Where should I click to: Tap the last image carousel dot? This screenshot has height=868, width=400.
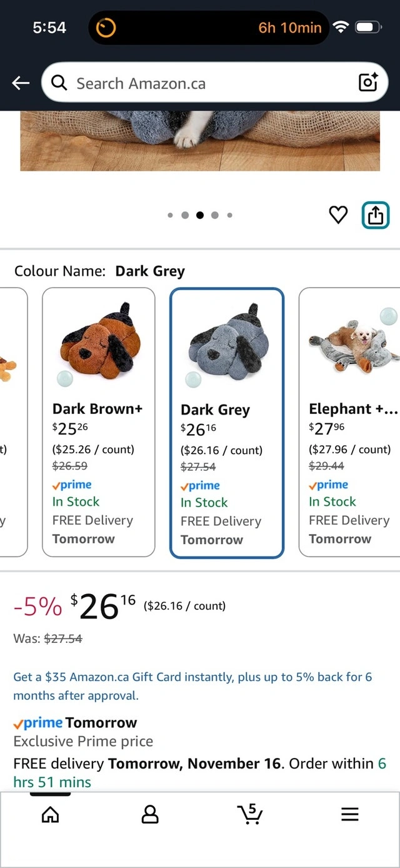pyautogui.click(x=230, y=215)
